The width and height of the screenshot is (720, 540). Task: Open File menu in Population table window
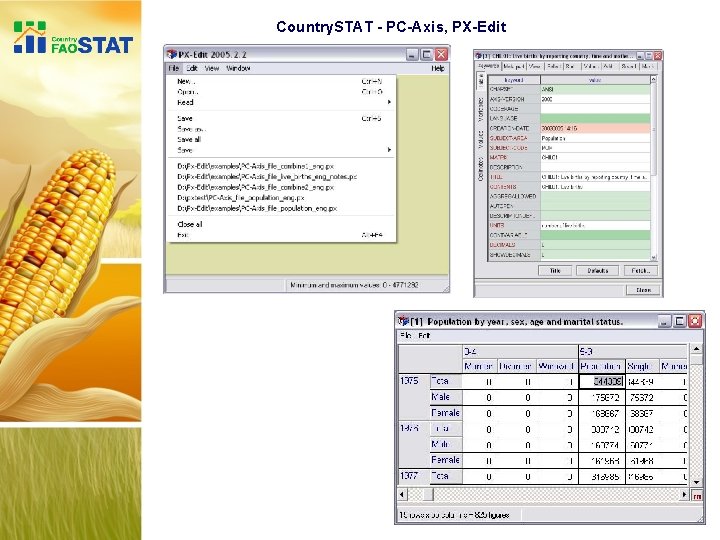coord(406,336)
